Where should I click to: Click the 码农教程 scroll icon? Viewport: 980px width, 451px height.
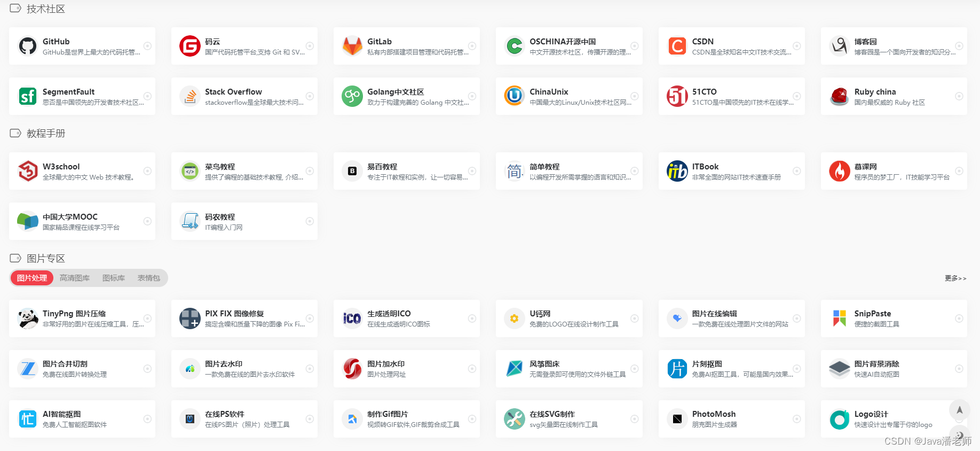click(190, 221)
